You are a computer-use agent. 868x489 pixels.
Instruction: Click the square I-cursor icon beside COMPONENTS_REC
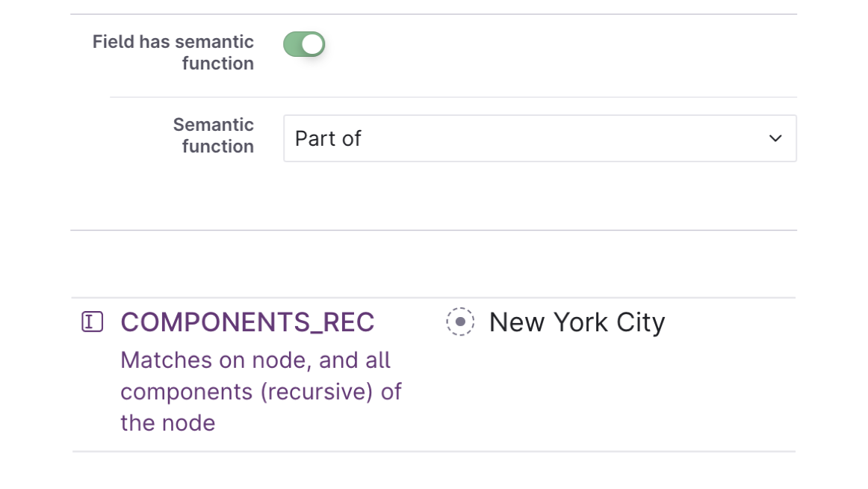point(93,322)
